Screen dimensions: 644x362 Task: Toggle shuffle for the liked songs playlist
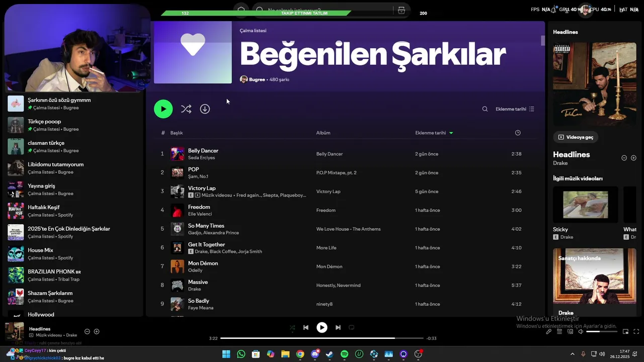(x=186, y=109)
